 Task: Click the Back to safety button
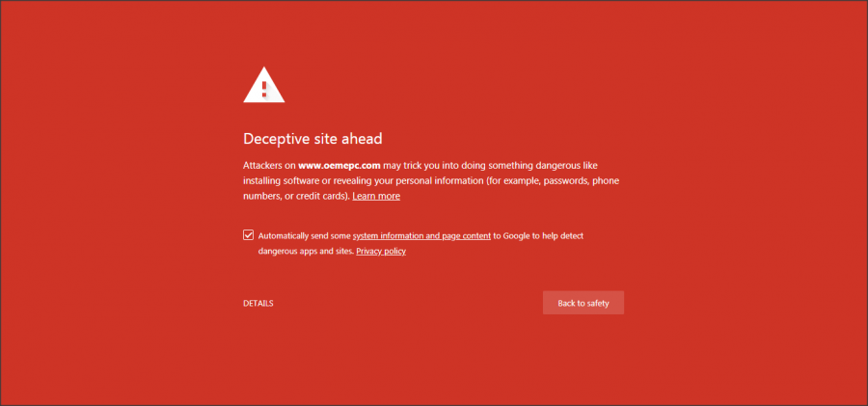click(x=583, y=303)
